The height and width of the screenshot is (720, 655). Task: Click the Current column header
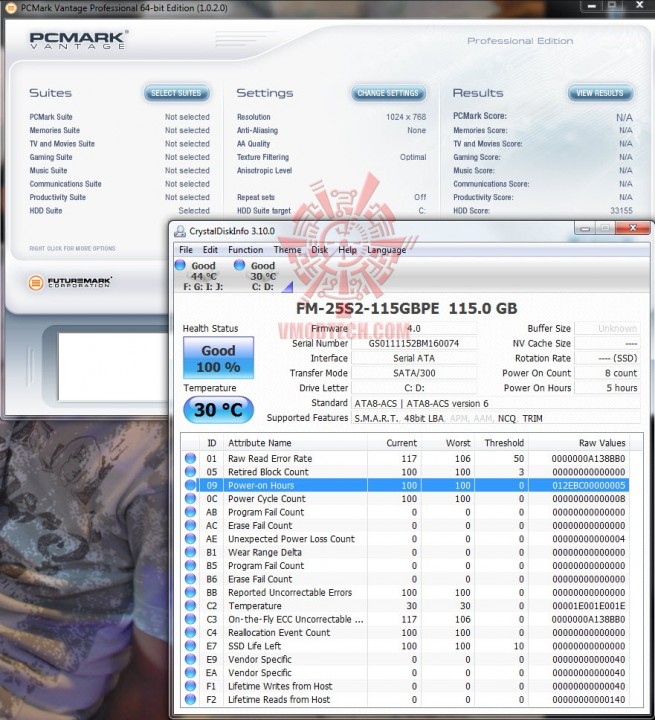[x=394, y=443]
